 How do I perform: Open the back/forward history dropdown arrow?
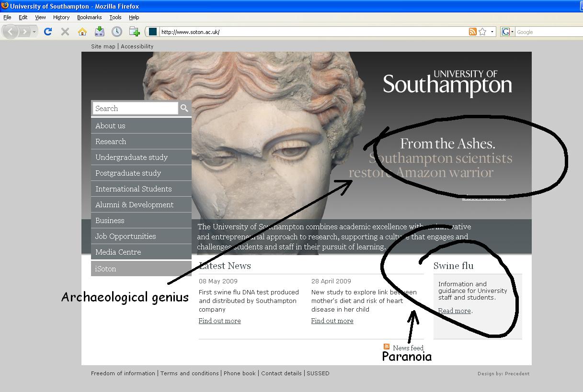pos(34,32)
